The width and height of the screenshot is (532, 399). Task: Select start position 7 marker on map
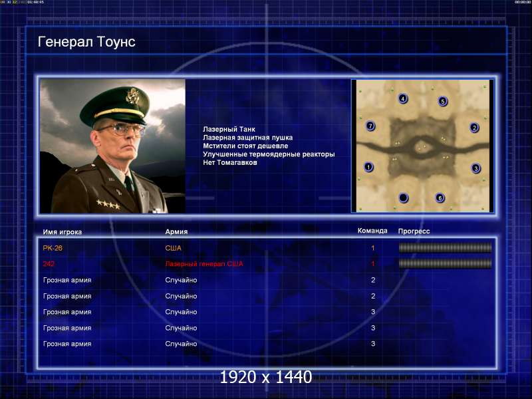point(370,126)
